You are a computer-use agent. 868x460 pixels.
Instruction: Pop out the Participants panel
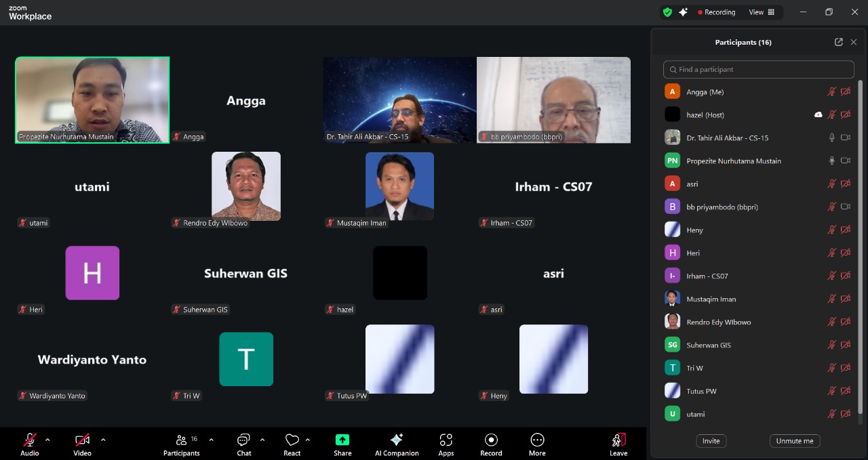click(838, 42)
